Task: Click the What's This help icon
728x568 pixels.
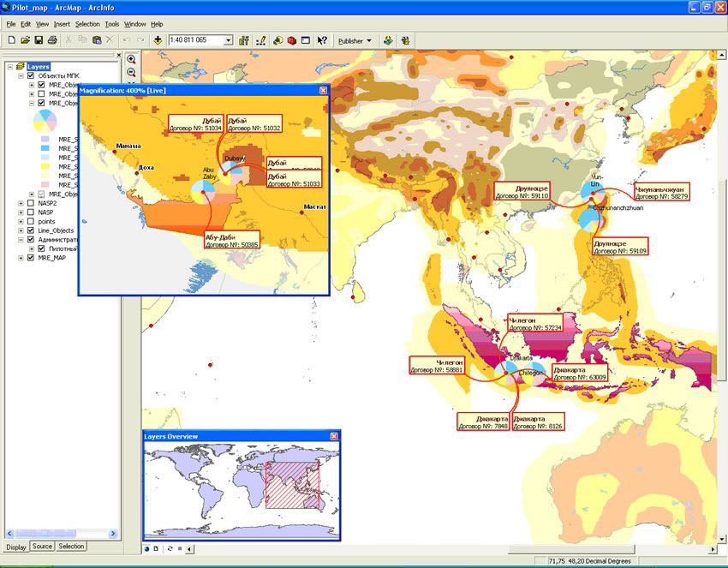Action: point(322,40)
